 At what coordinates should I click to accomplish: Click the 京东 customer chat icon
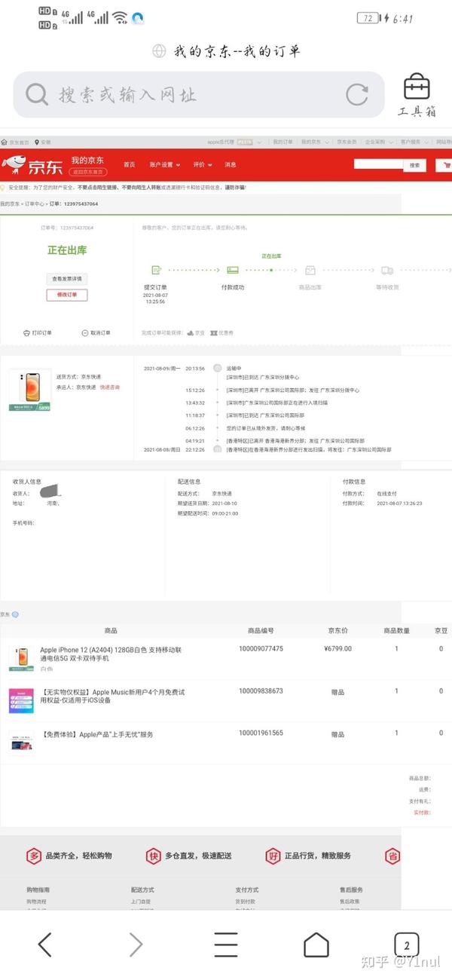coord(15,614)
